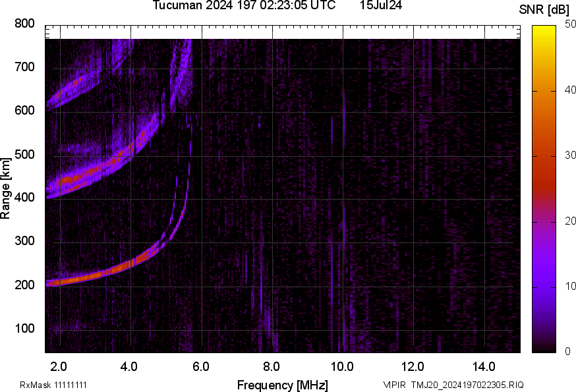Click the date label '15Jul24'
Image resolution: width=576 pixels, height=392 pixels.
click(380, 5)
